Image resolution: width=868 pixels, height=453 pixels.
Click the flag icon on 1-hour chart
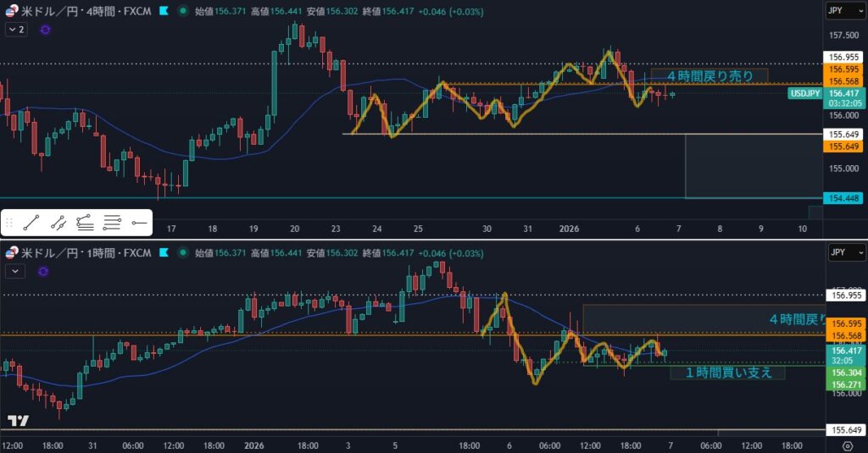(164, 252)
